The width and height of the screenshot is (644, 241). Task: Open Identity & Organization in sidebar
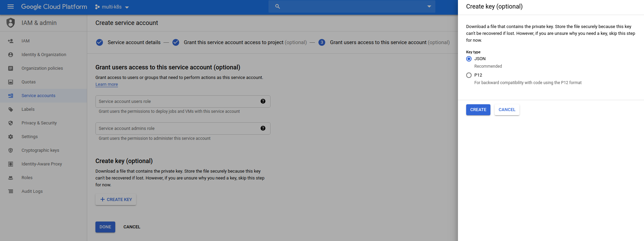coord(43,55)
